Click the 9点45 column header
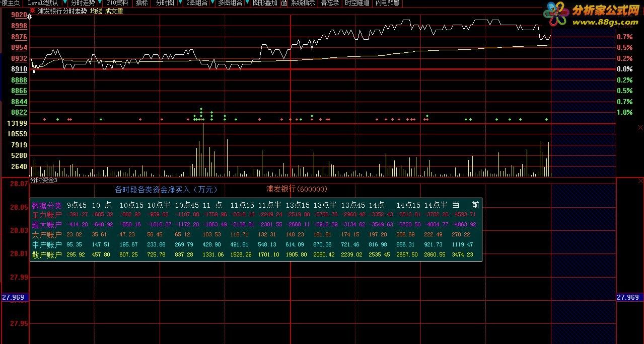 tap(77, 205)
